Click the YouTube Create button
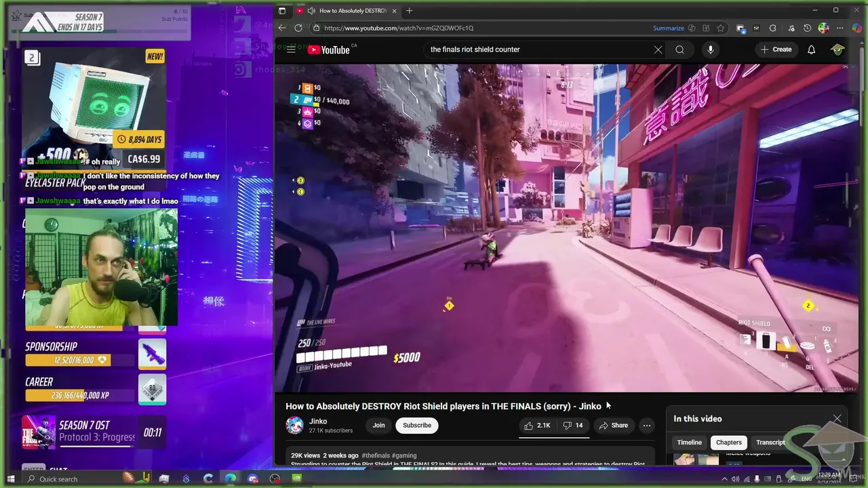 click(x=776, y=49)
